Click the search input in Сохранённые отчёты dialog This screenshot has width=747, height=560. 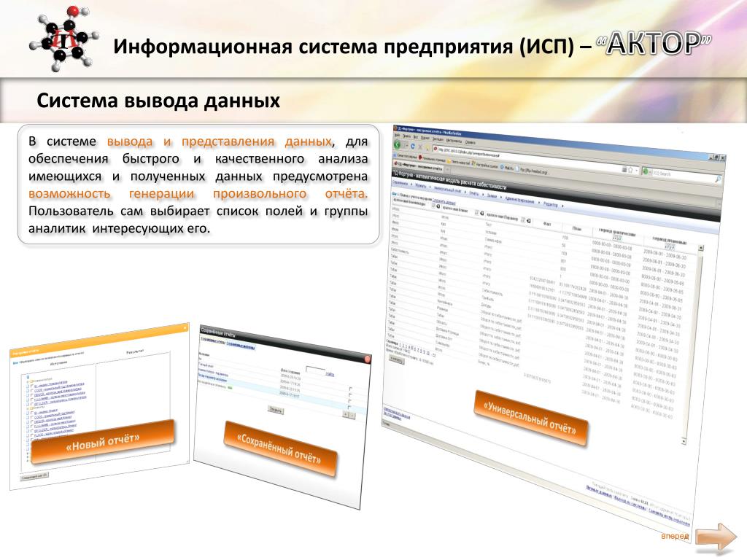(315, 370)
